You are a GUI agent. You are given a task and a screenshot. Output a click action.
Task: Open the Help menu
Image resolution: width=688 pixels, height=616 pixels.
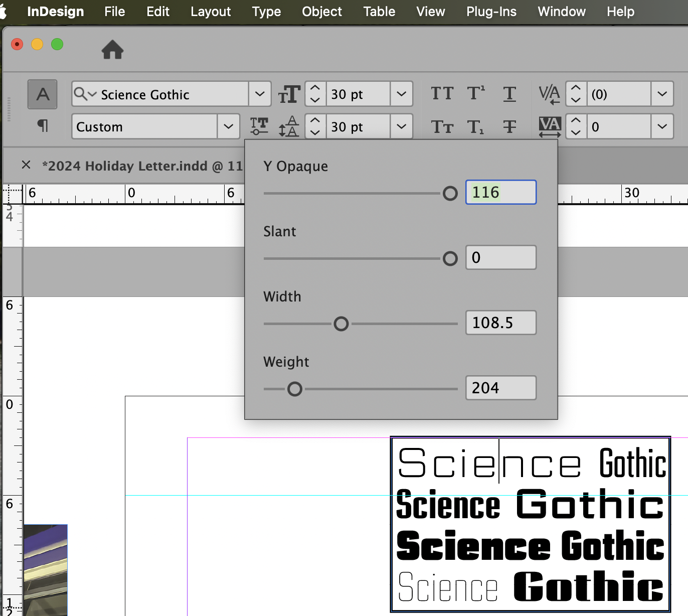coord(621,12)
